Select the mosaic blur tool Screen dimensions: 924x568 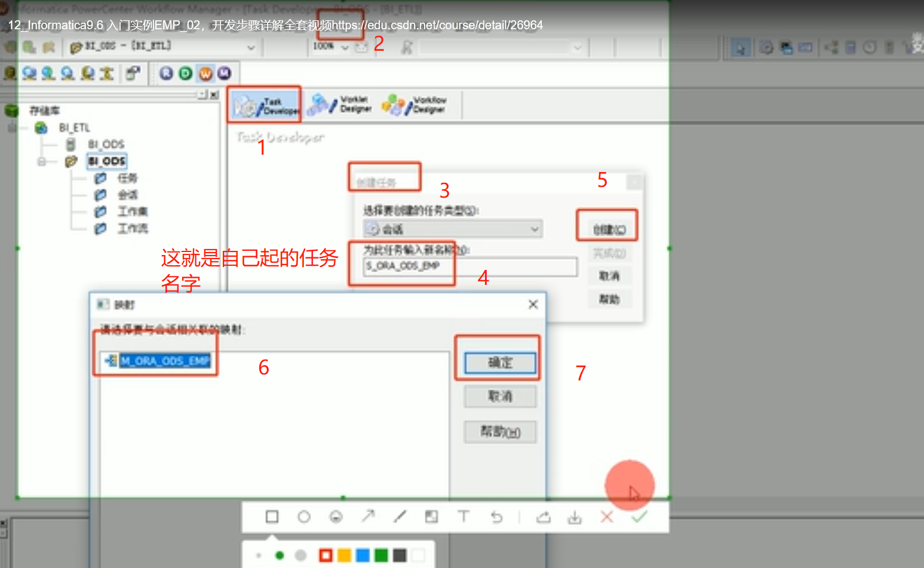(x=431, y=517)
